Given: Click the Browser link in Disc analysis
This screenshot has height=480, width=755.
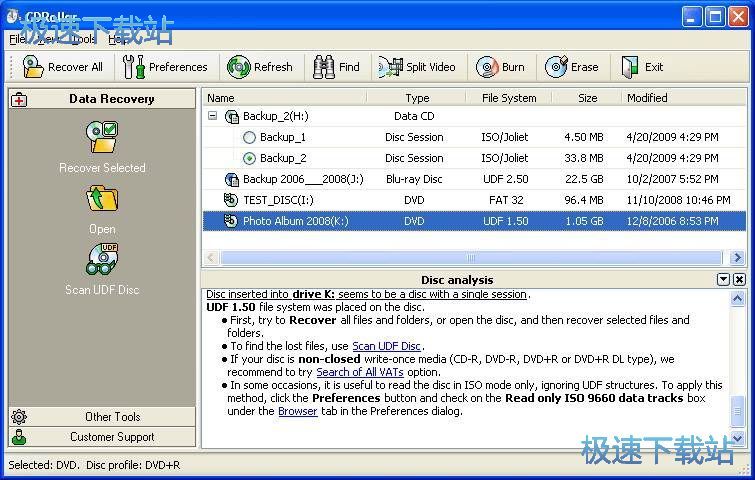Looking at the screenshot, I should point(297,411).
